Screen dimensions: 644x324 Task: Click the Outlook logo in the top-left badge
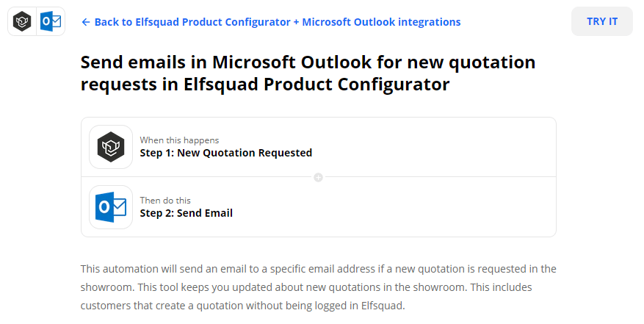point(51,22)
